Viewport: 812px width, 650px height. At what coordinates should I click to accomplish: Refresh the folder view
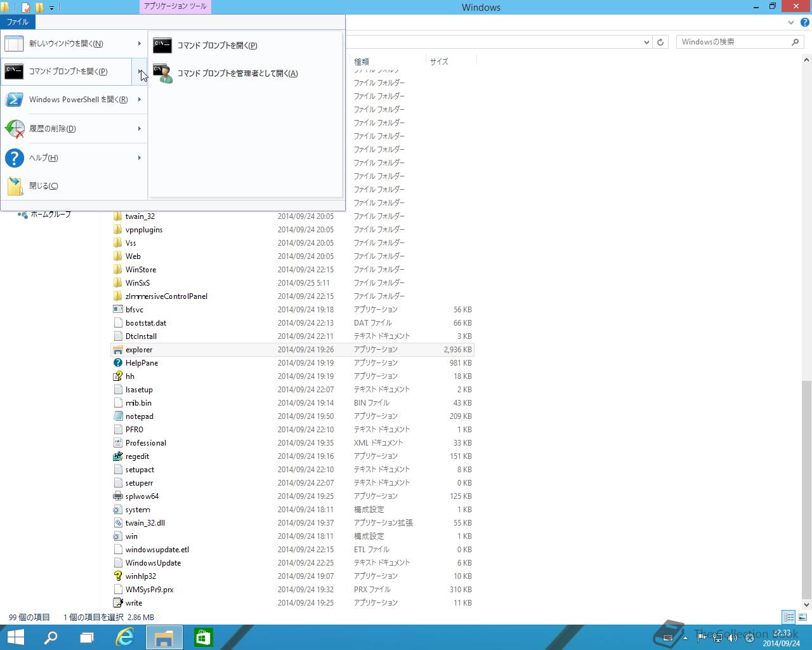(x=660, y=42)
